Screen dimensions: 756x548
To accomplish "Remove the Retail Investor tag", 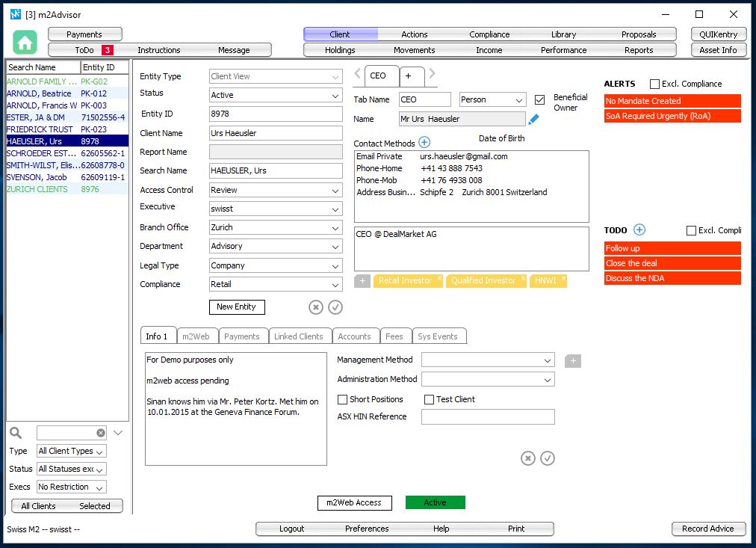I will tap(439, 278).
